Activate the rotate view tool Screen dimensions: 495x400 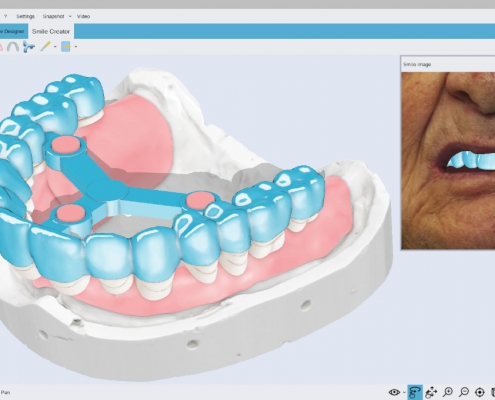coord(415,392)
